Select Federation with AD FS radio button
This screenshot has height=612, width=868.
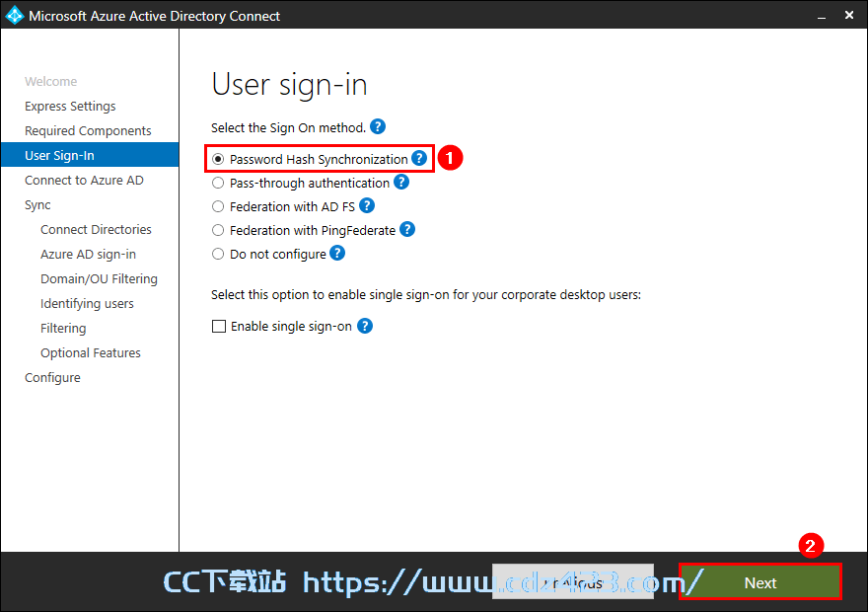point(218,206)
